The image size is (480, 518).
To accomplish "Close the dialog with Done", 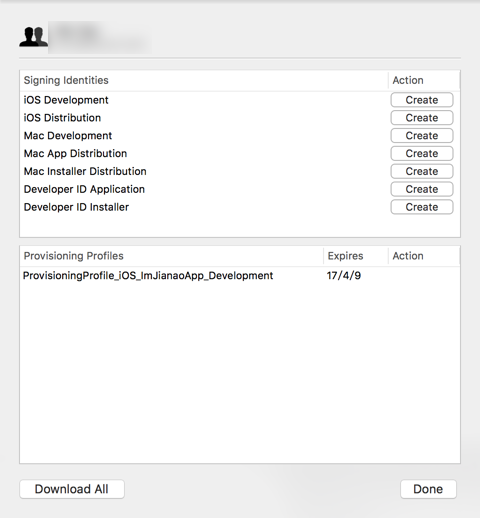I will [x=428, y=489].
